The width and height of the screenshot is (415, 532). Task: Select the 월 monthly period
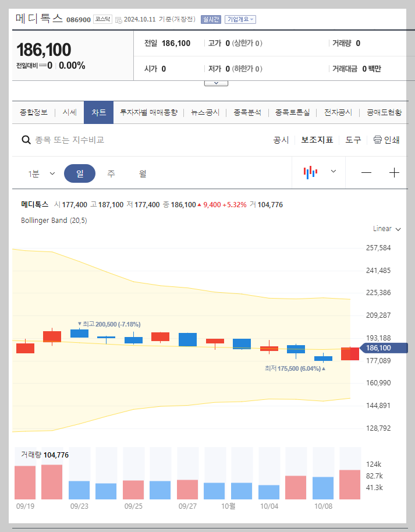pos(143,173)
